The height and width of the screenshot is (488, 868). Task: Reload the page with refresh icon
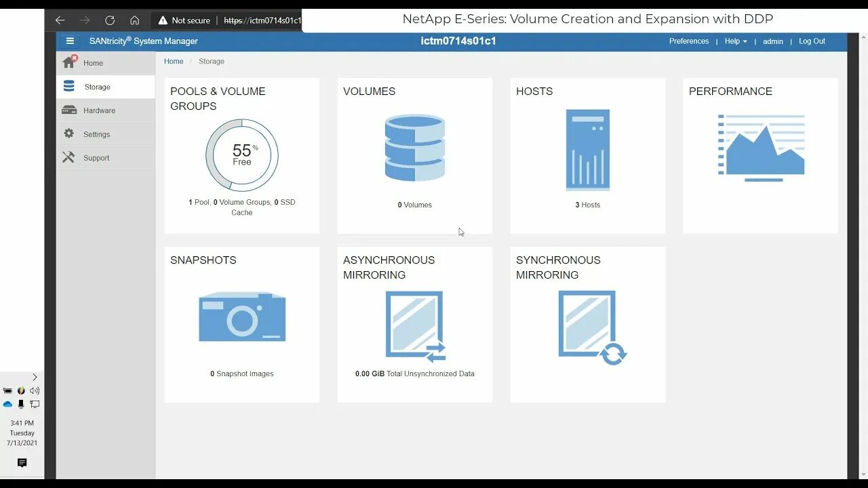110,20
